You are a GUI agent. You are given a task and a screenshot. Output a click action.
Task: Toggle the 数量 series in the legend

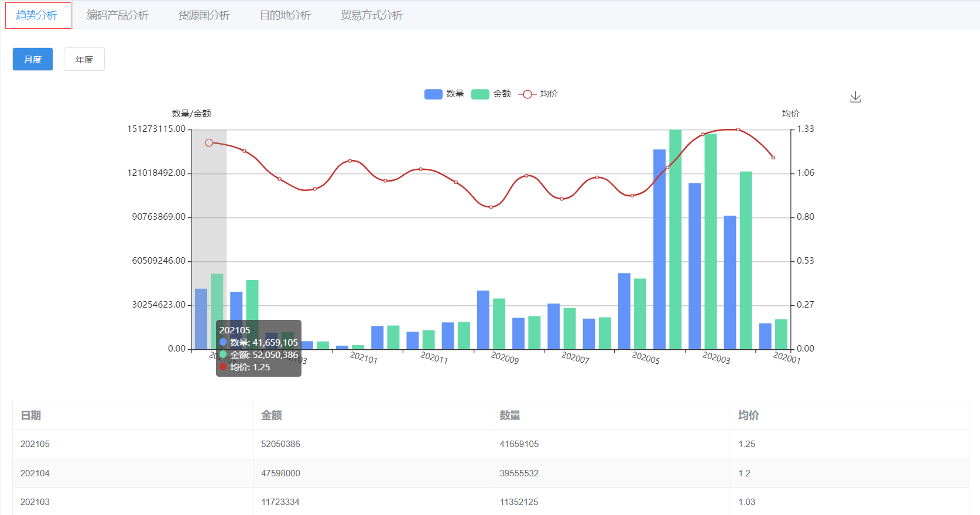tap(444, 94)
